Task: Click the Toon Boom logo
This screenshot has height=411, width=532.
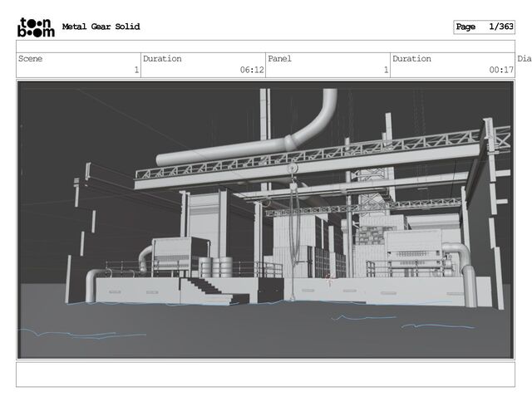Action: click(x=36, y=27)
